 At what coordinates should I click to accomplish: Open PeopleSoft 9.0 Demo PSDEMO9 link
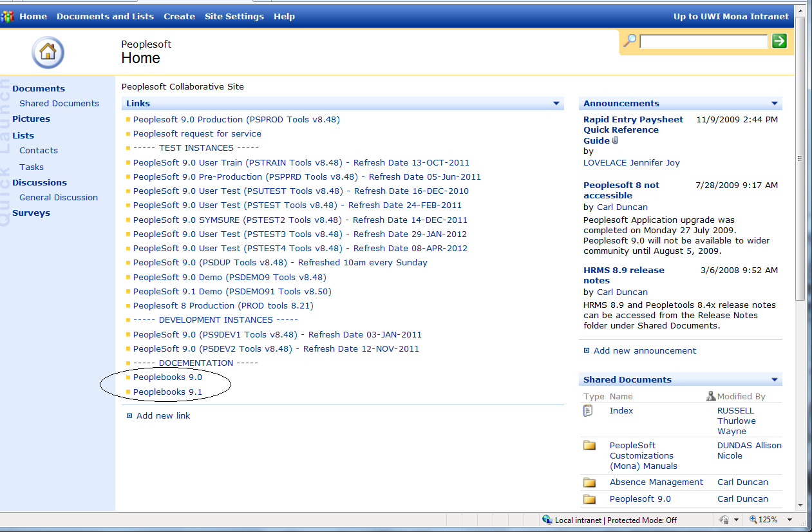230,278
